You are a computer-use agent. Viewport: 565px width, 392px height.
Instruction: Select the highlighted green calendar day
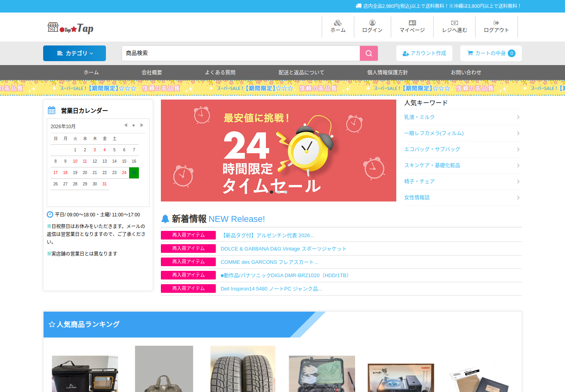(x=134, y=173)
